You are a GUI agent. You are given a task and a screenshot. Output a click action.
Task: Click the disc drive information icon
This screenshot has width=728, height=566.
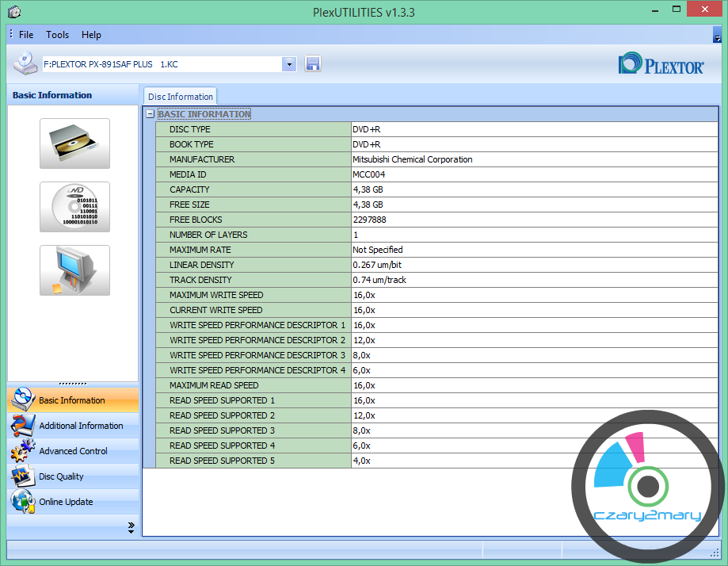(x=74, y=143)
